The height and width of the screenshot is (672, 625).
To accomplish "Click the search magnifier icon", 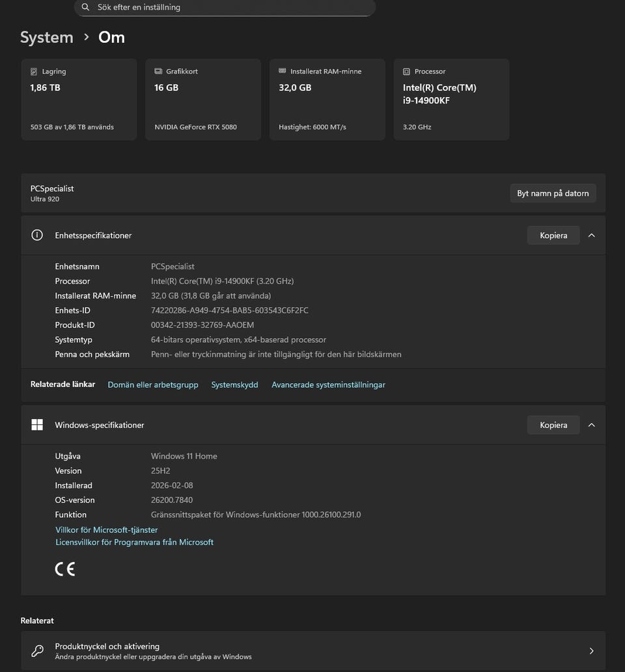I will 86,7.
